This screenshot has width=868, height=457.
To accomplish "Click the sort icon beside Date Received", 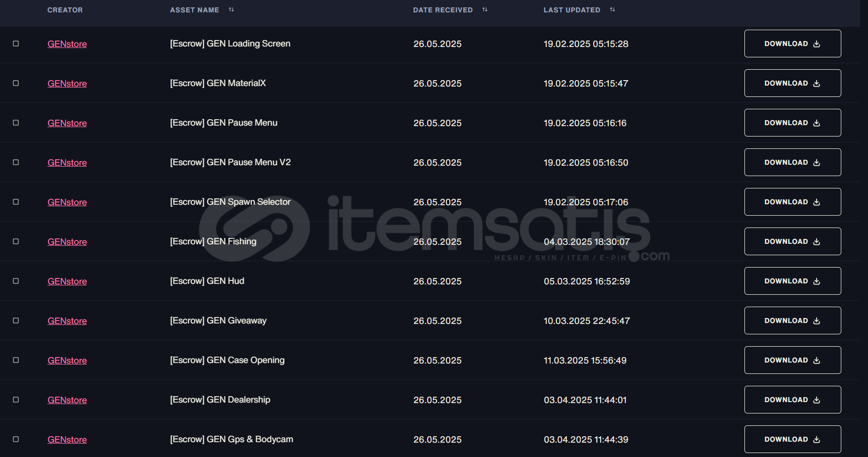I will (485, 10).
